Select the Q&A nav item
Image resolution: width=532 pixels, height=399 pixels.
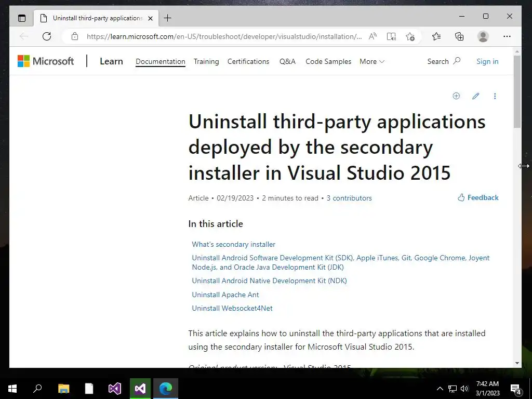coord(287,61)
